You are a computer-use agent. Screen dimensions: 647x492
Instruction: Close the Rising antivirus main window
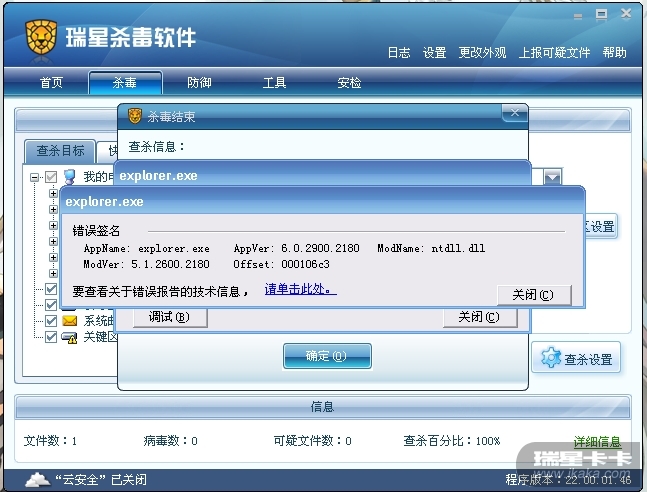[626, 14]
